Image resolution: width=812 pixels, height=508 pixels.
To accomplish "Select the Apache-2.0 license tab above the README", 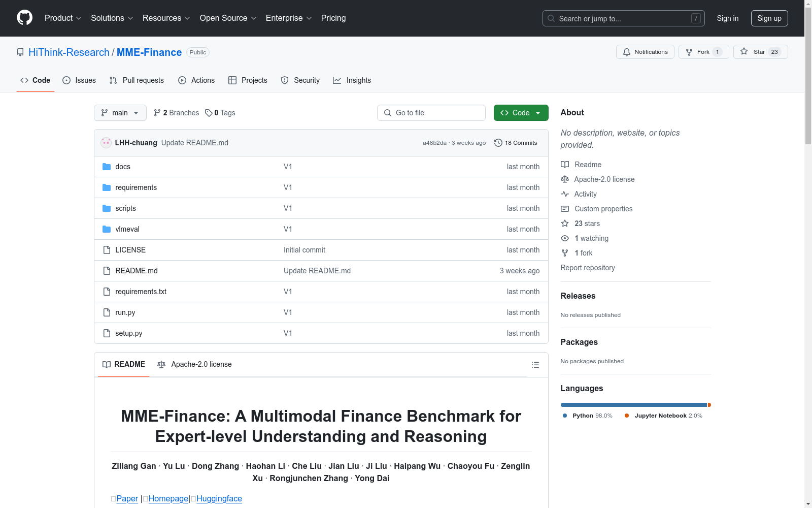I will (194, 364).
